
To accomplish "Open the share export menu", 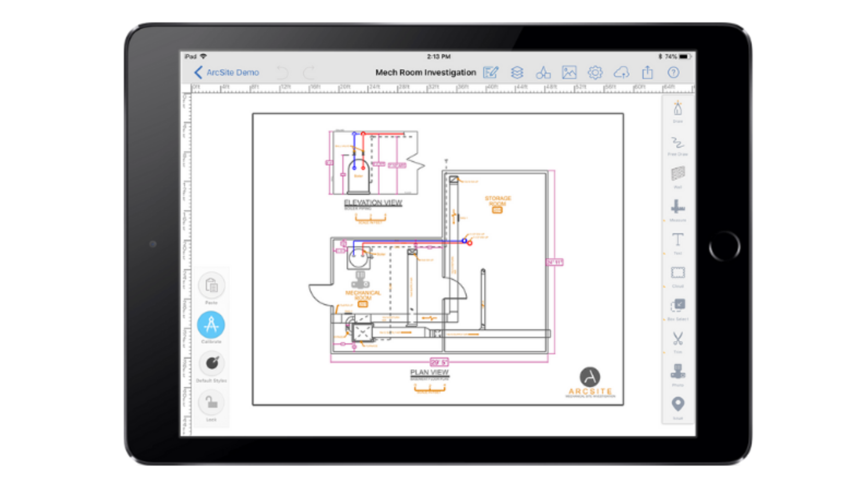I will coord(647,73).
